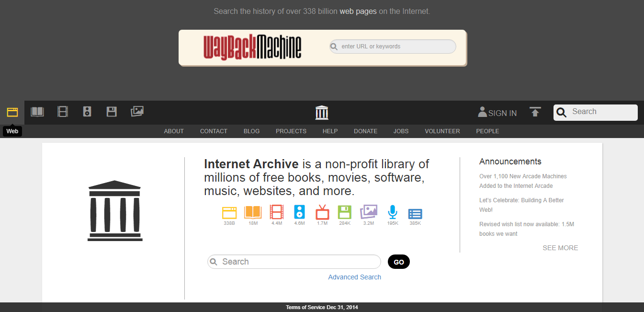Open the CONTACT menu item

tap(214, 131)
